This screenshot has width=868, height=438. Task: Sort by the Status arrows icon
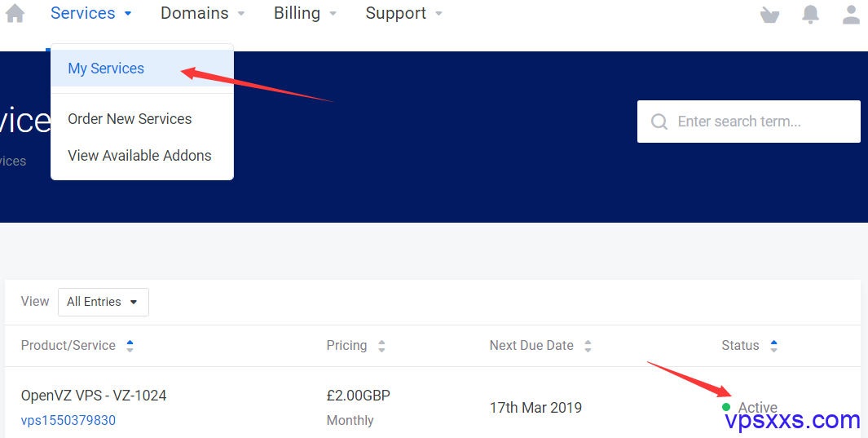pos(774,346)
